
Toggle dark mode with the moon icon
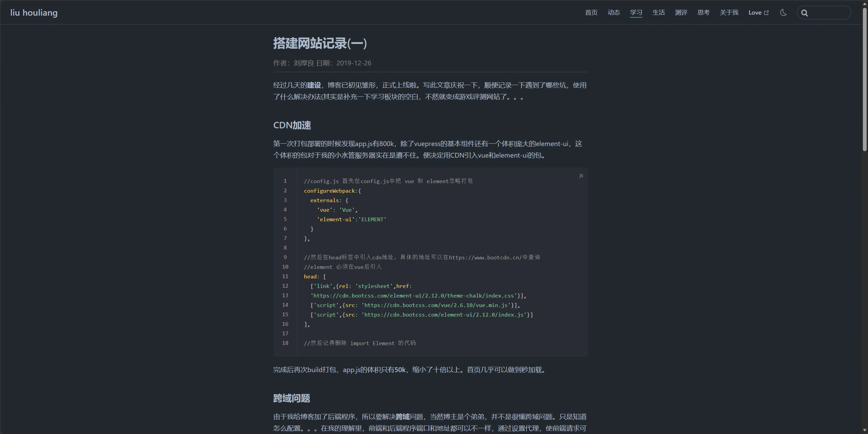pyautogui.click(x=783, y=13)
